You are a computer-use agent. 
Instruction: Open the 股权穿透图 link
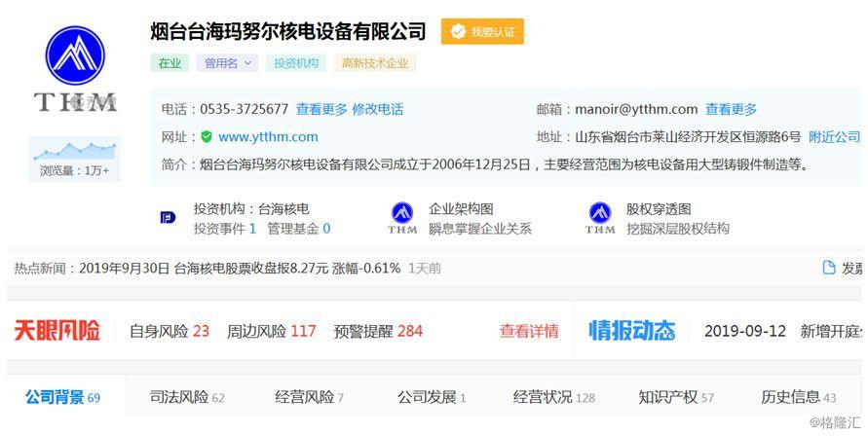coord(659,209)
